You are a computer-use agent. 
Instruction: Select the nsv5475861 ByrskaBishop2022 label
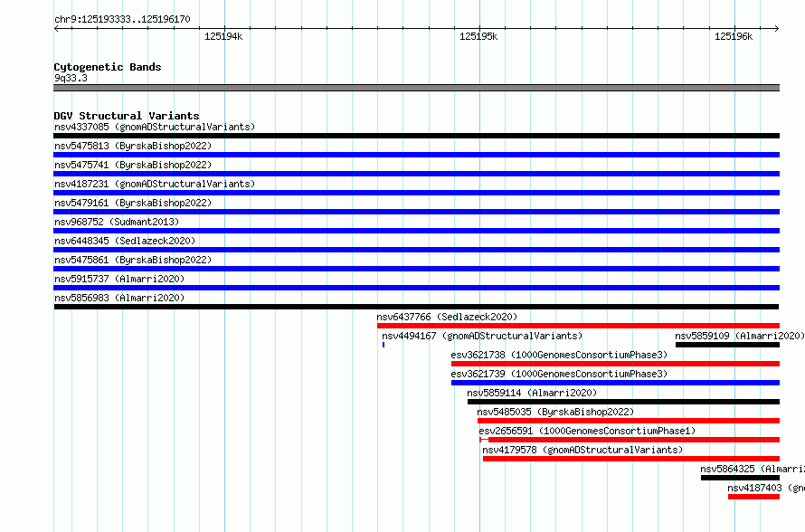tap(133, 260)
